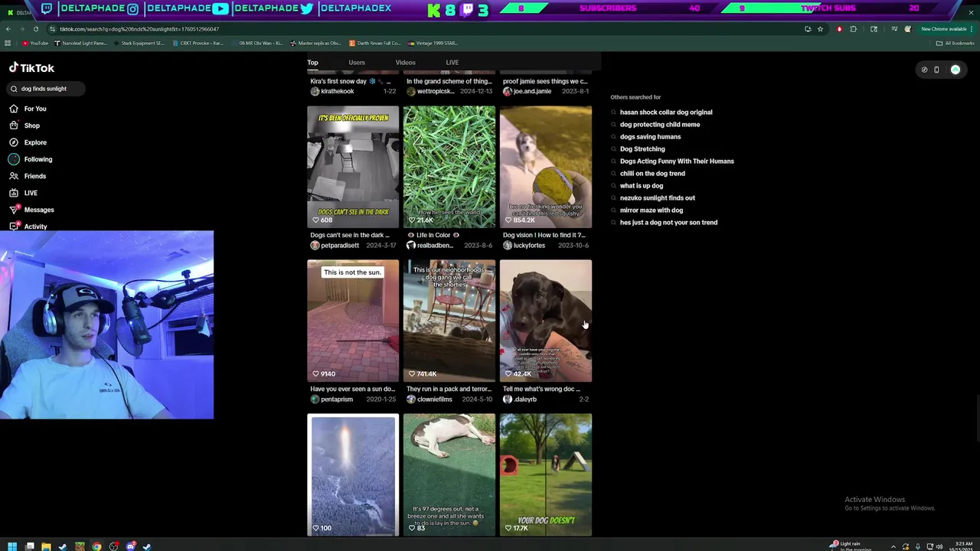Open the All Bookmarks folder

click(x=954, y=43)
